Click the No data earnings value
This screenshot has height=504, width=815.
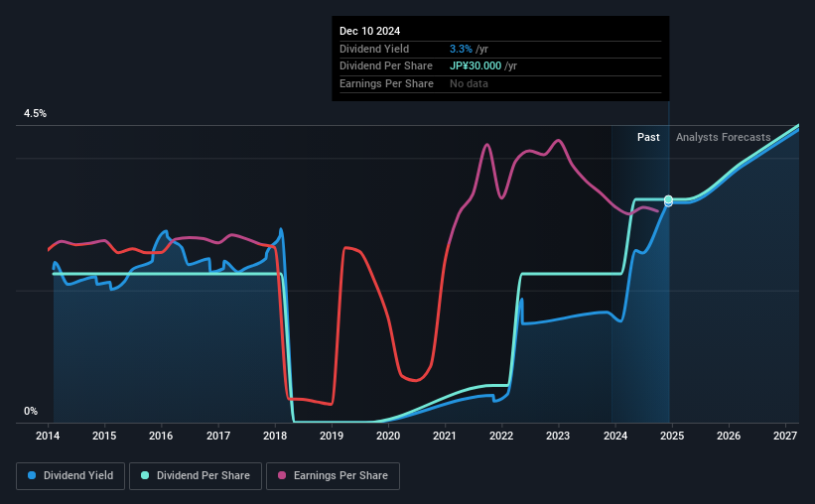469,83
